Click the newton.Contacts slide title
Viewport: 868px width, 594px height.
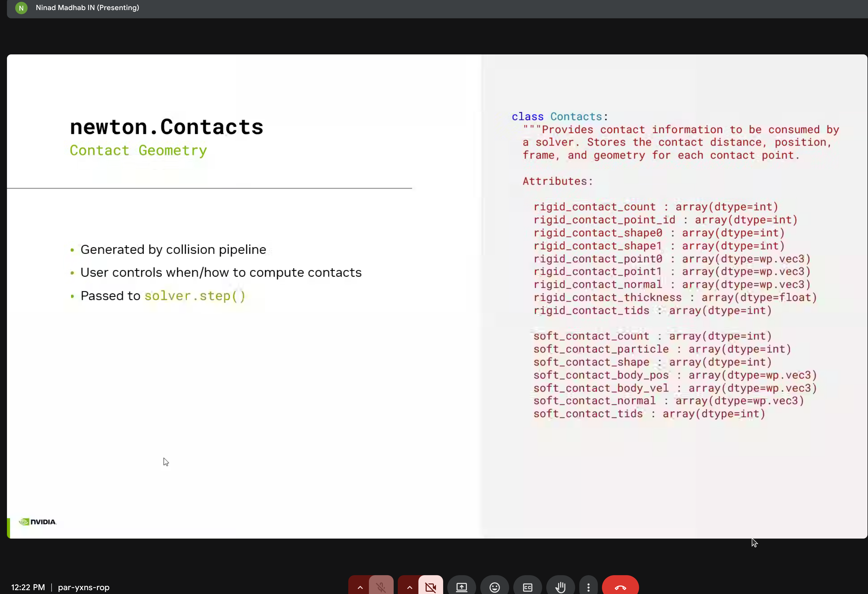(x=167, y=127)
